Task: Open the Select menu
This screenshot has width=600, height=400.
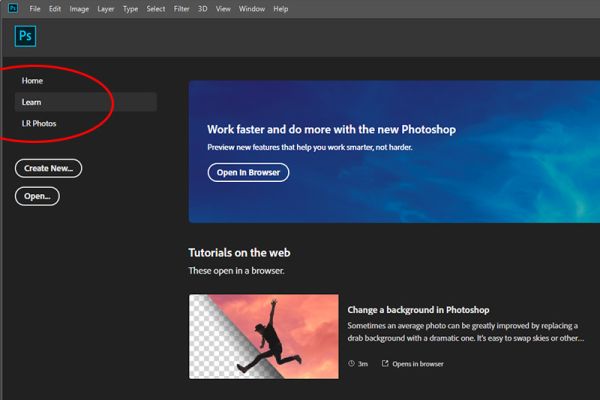Action: tap(156, 9)
